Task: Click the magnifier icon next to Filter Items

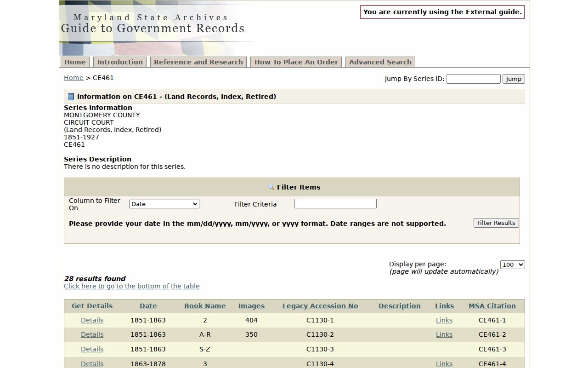Action: coord(271,187)
